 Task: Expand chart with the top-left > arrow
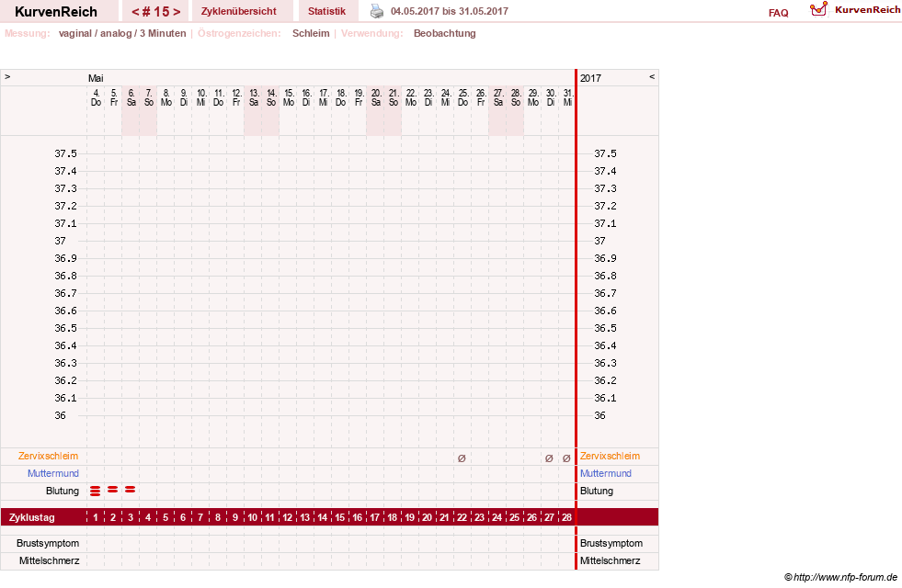coord(7,76)
